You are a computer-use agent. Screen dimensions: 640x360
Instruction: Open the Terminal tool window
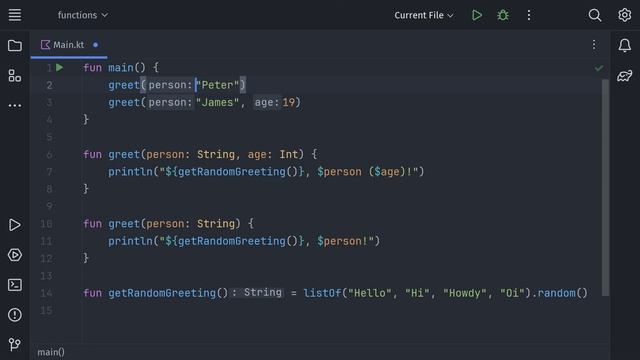coord(15,285)
